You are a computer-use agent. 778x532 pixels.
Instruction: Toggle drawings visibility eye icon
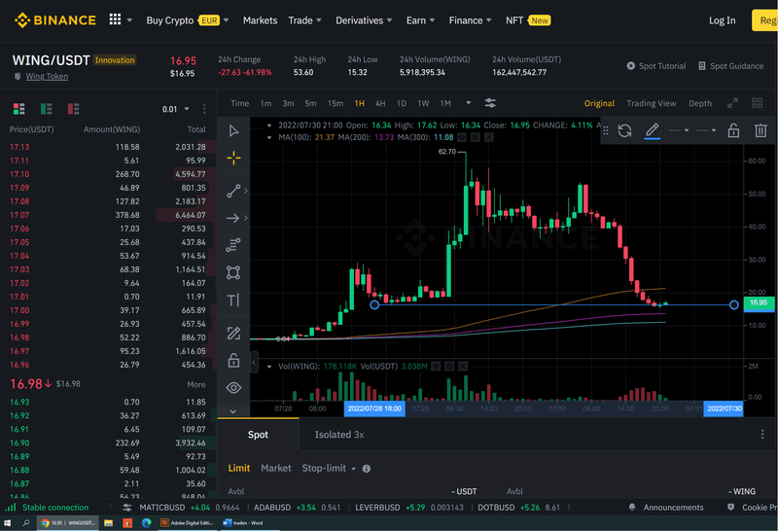pyautogui.click(x=233, y=388)
